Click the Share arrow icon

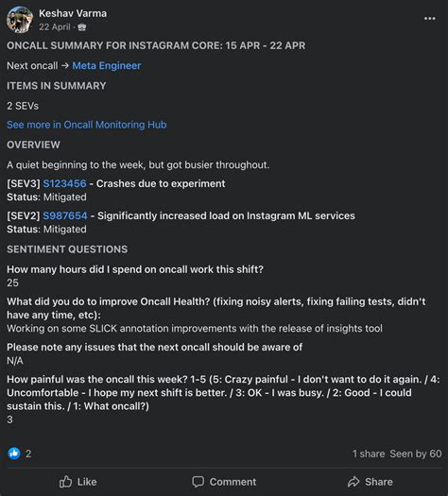click(x=353, y=482)
